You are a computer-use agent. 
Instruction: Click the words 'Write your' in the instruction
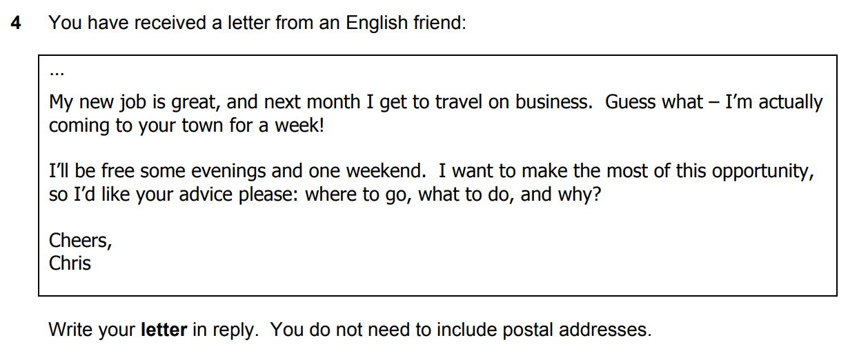click(92, 330)
